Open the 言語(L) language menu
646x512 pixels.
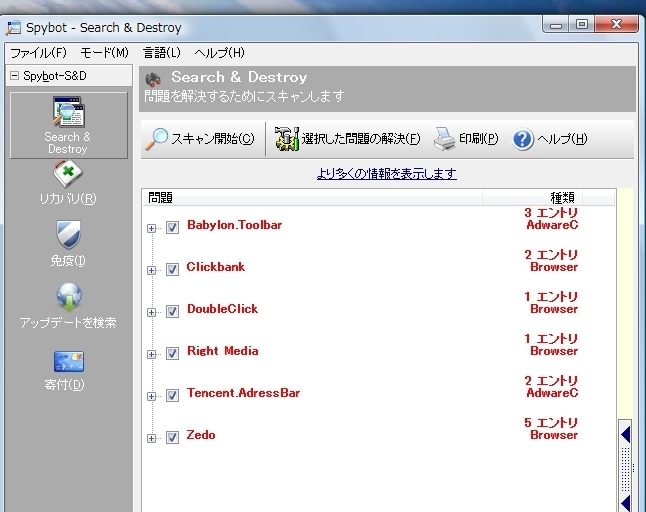click(x=162, y=53)
